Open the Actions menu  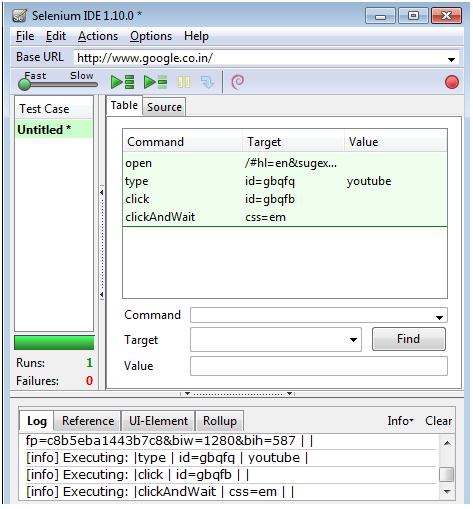98,36
